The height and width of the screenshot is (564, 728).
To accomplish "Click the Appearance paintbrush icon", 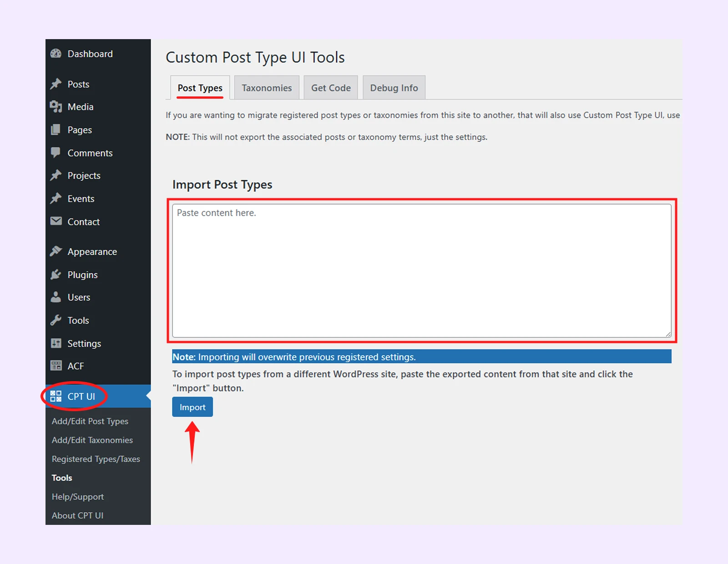I will click(56, 252).
